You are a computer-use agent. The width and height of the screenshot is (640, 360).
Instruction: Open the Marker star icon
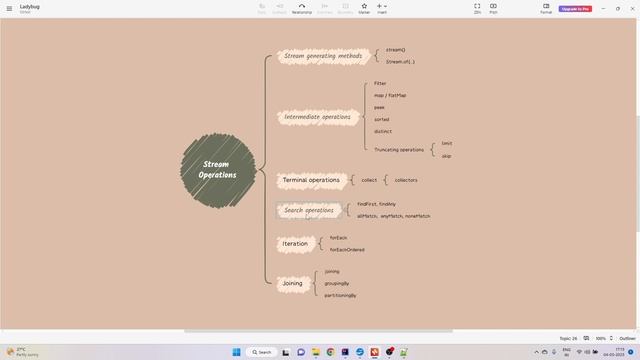click(x=364, y=9)
